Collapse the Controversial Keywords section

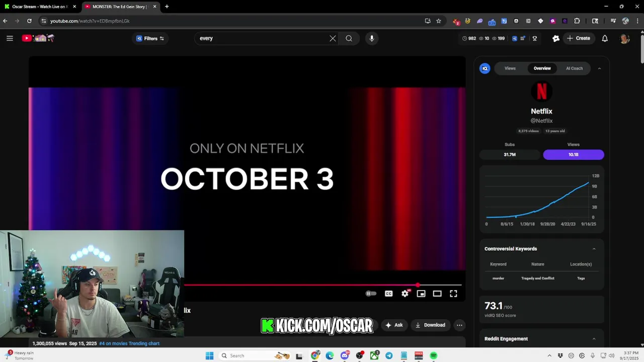click(x=594, y=249)
